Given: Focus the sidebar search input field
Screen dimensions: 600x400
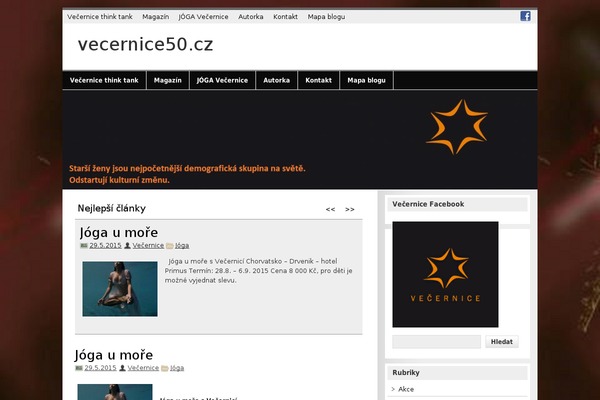Looking at the screenshot, I should [437, 341].
